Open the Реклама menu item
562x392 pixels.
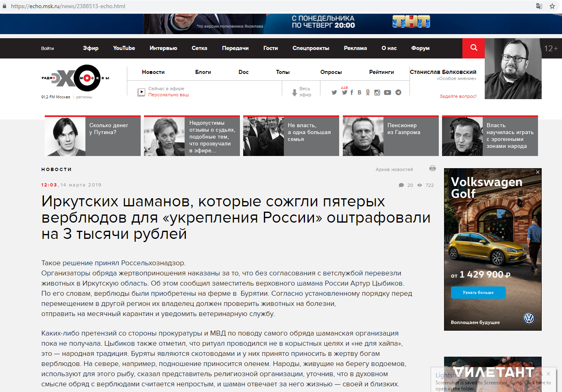[x=355, y=48]
